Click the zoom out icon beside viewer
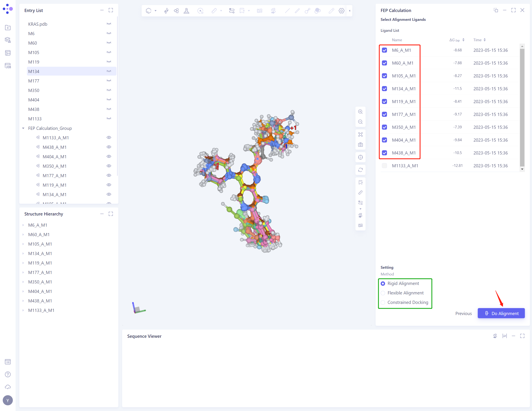The width and height of the screenshot is (532, 411). point(360,122)
